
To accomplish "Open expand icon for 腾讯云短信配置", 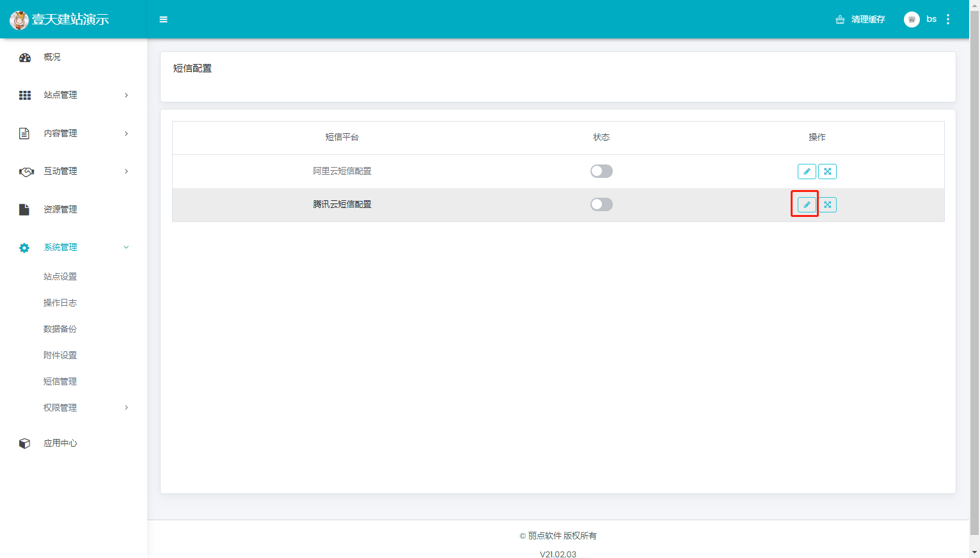I will pos(827,205).
